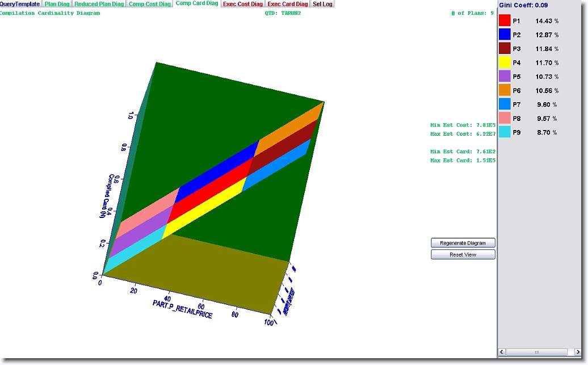Screen dimensions: 588x365
Task: Choose the pink P8 plan swatch
Action: pos(505,118)
